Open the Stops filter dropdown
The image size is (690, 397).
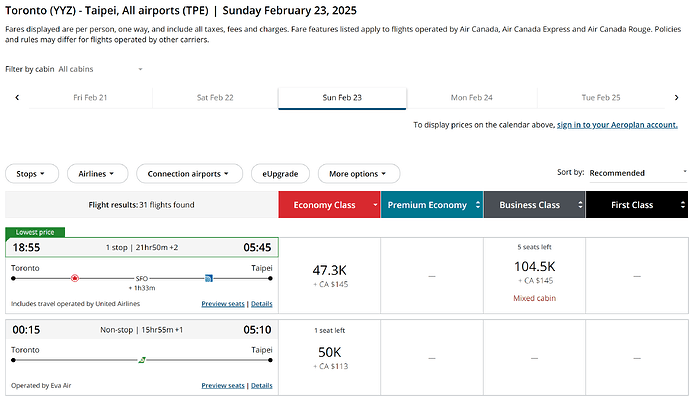point(32,173)
